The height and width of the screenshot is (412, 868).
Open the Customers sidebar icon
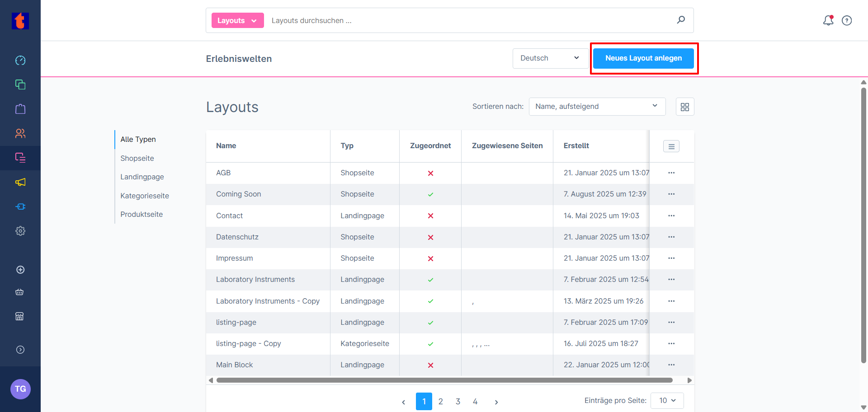click(20, 133)
